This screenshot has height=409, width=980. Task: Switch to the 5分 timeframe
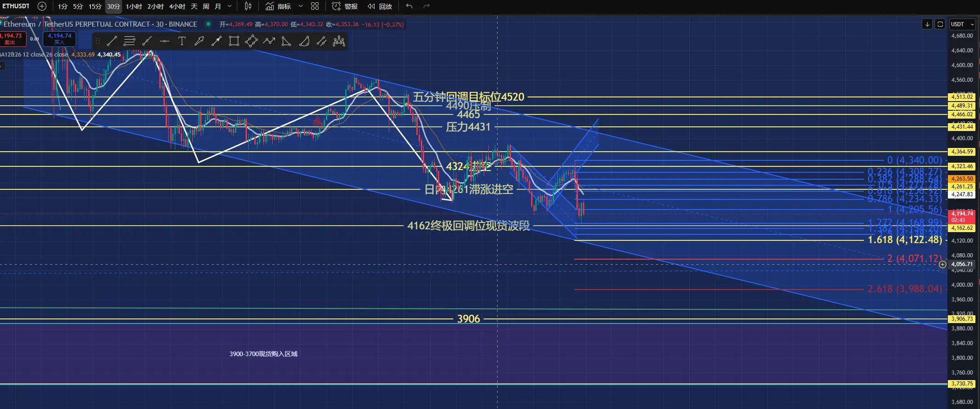(x=78, y=6)
